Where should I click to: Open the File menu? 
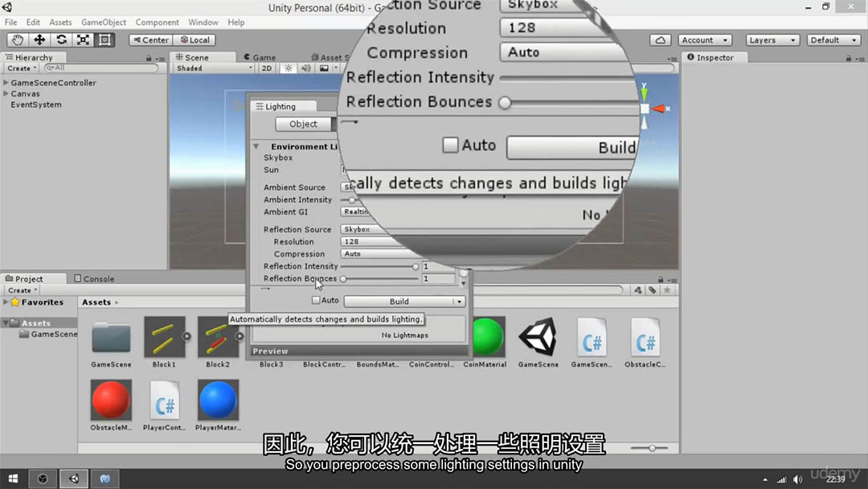pos(11,23)
